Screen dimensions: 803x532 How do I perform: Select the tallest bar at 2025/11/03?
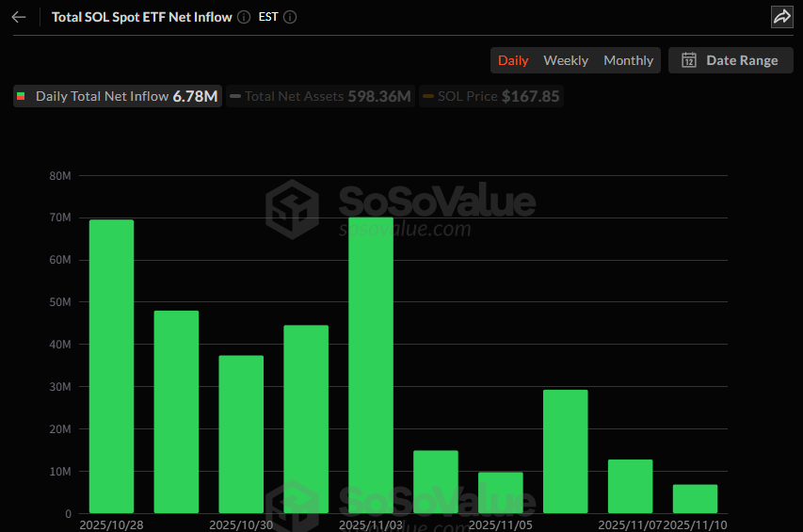371,365
